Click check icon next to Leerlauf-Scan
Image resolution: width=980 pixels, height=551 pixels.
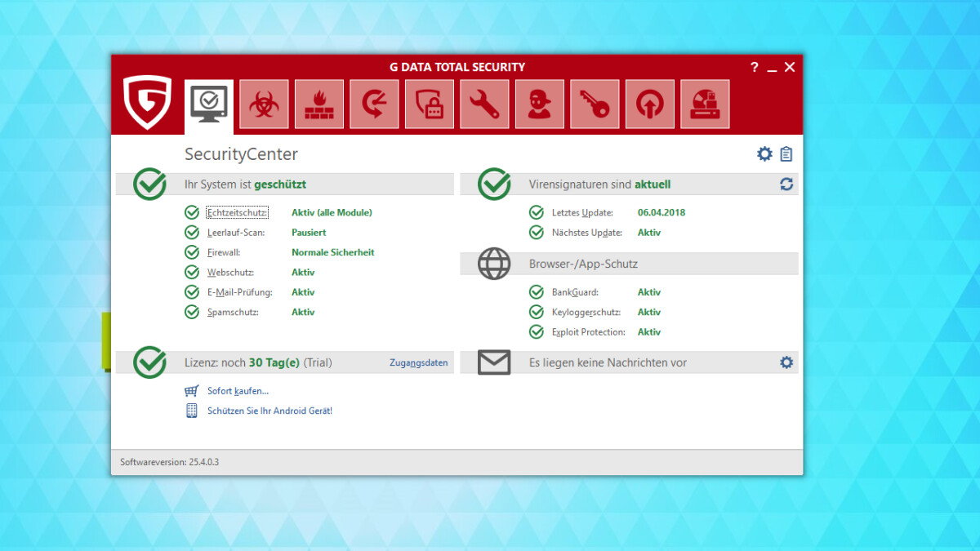[x=192, y=233]
